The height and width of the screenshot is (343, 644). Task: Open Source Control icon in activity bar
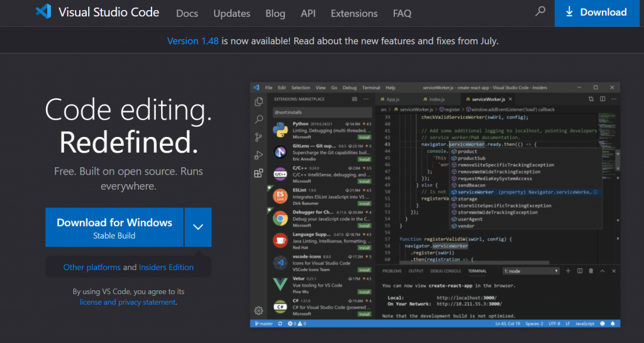click(x=258, y=137)
